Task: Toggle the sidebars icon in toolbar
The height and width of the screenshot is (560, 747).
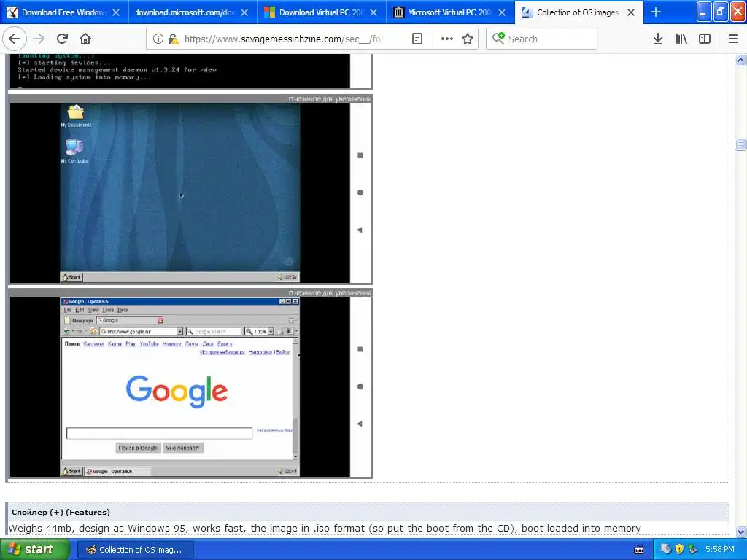Action: click(x=705, y=39)
